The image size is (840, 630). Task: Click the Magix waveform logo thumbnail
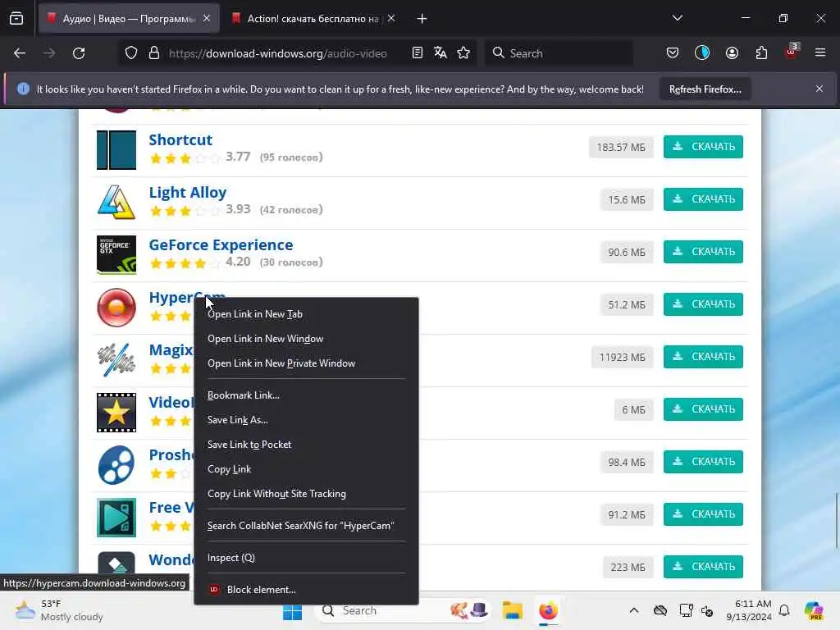(x=116, y=360)
